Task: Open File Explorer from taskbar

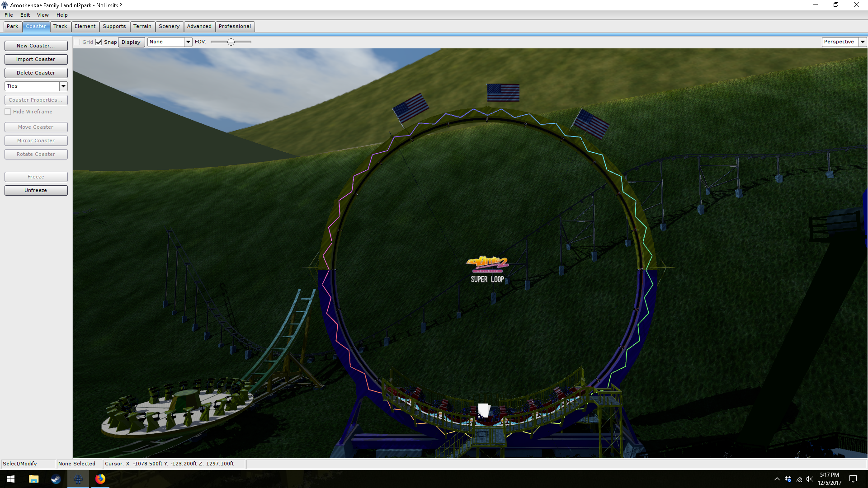Action: pos(33,479)
